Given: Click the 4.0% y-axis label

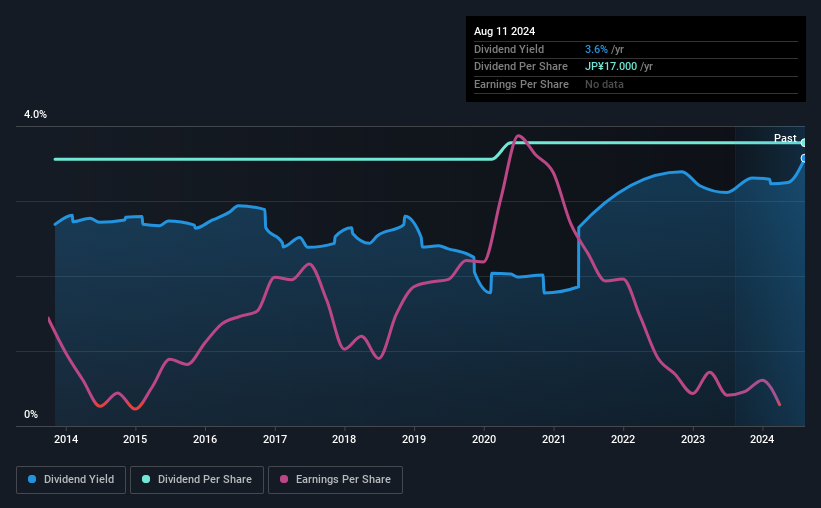Looking at the screenshot, I should [x=35, y=114].
